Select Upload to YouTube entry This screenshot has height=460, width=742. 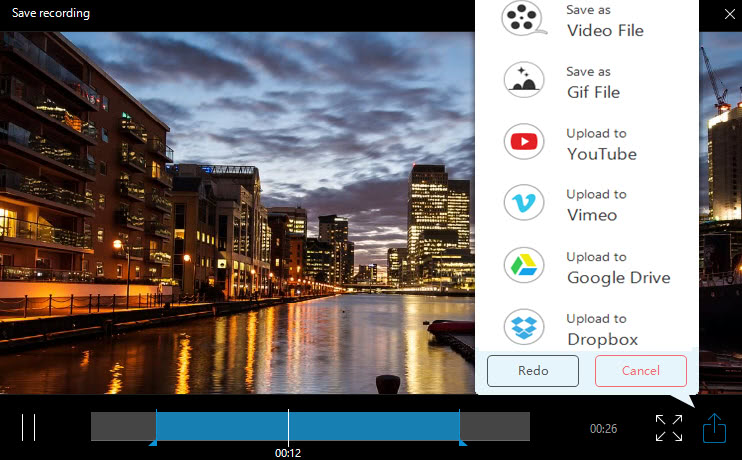pos(587,143)
